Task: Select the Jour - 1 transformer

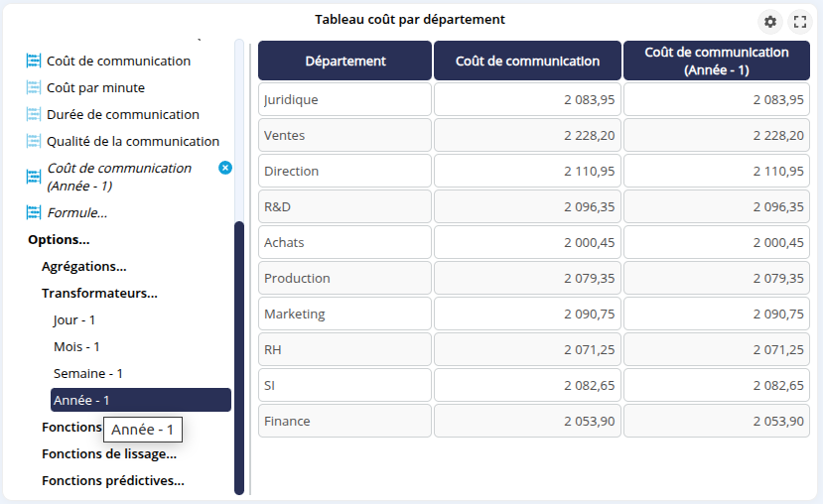Action: tap(74, 320)
